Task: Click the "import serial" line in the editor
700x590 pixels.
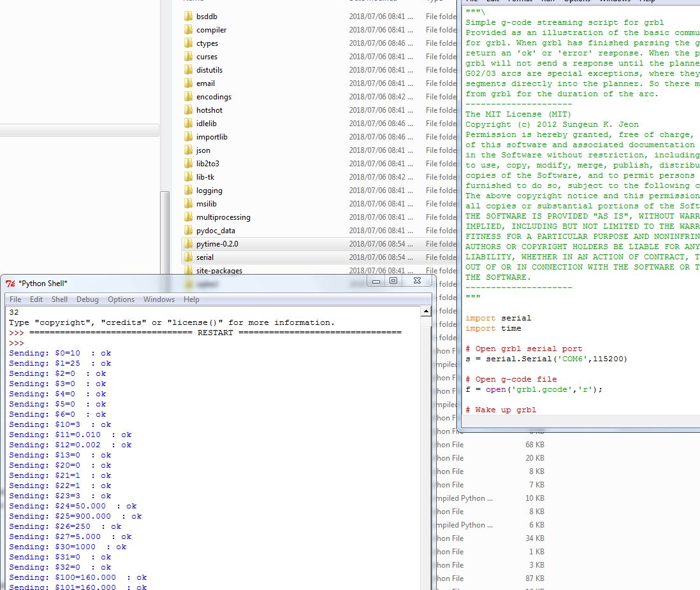Action: (498, 318)
